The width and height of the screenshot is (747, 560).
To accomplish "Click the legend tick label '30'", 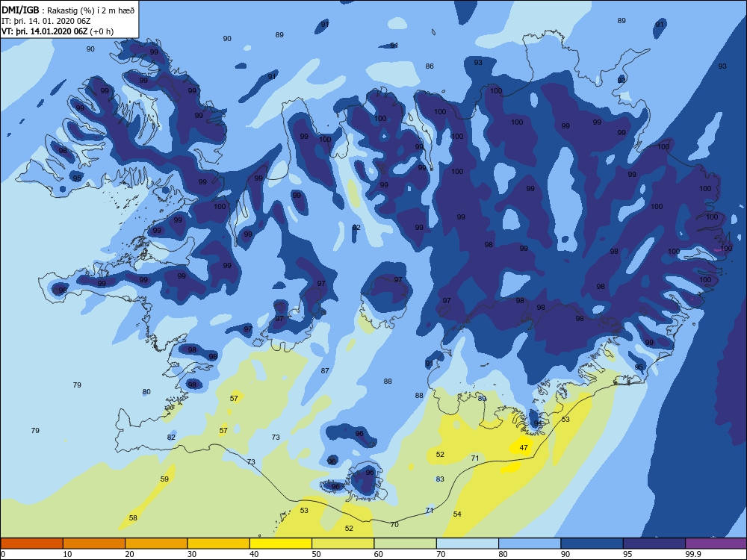I will tap(192, 554).
